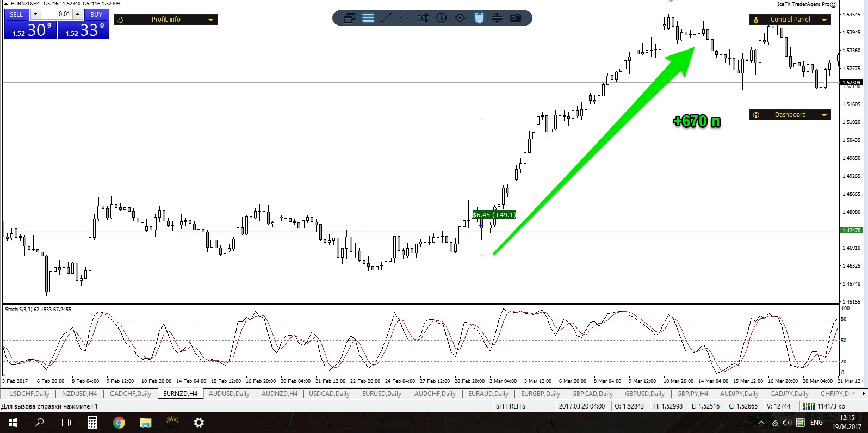This screenshot has width=868, height=433.
Task: Launch Calculator from the taskbar
Action: tap(92, 423)
